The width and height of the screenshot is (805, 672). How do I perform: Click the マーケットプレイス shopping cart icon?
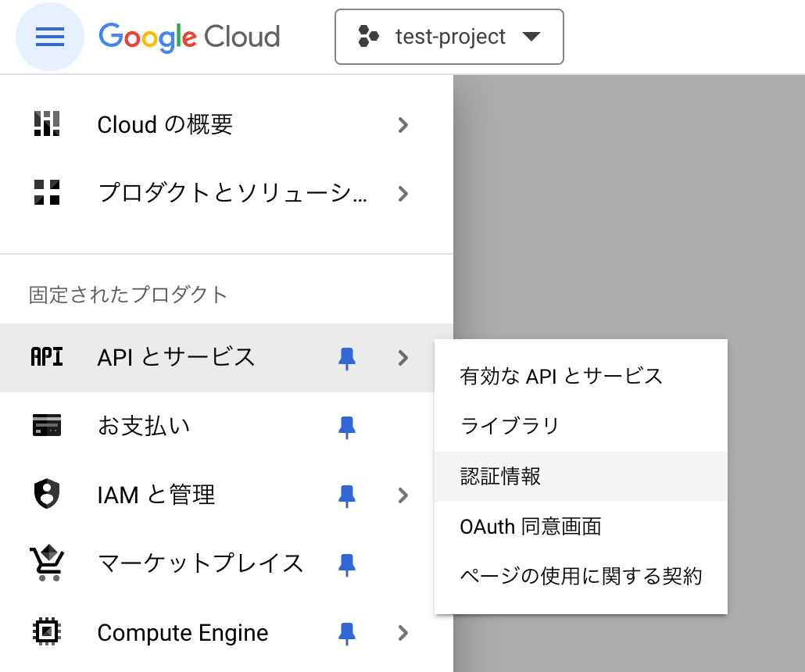[47, 563]
